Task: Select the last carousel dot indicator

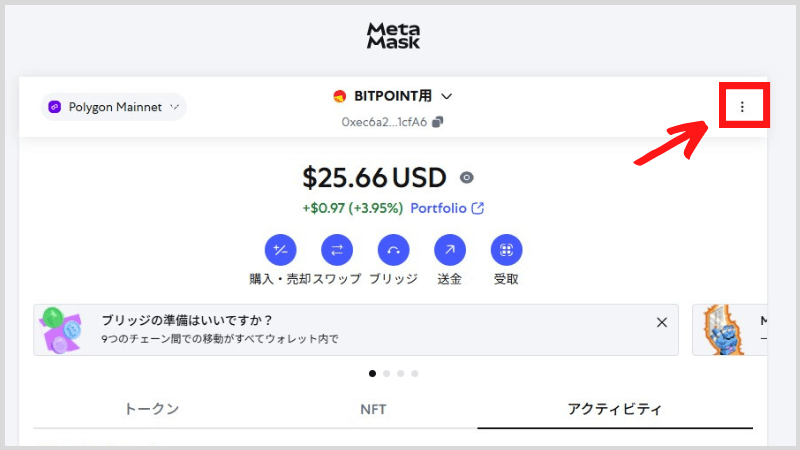Action: pos(415,373)
